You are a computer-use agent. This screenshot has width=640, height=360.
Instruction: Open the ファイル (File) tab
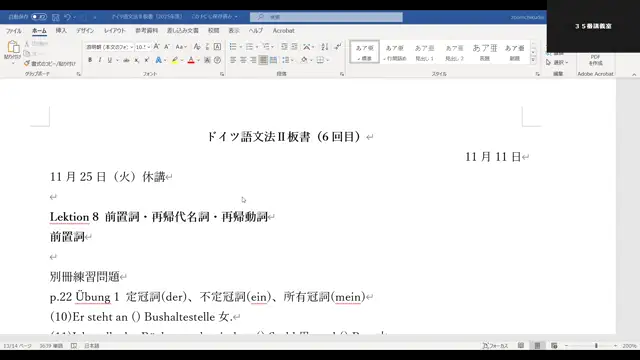13,31
